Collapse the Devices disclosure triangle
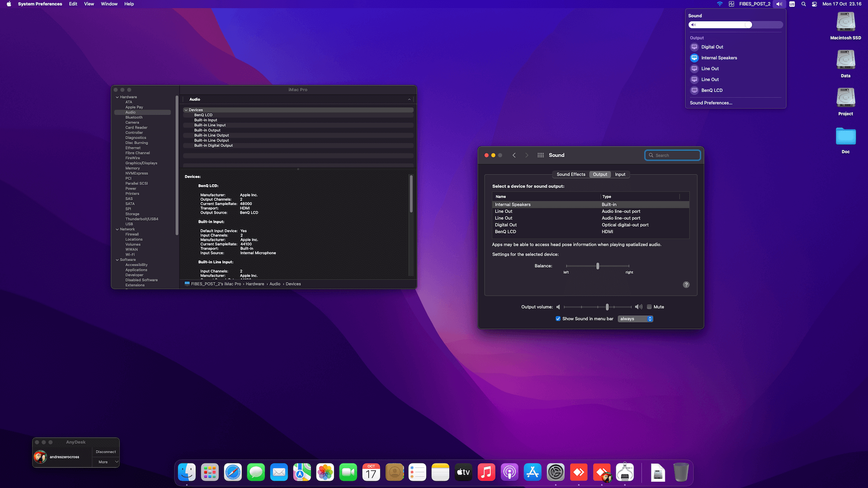 [186, 110]
